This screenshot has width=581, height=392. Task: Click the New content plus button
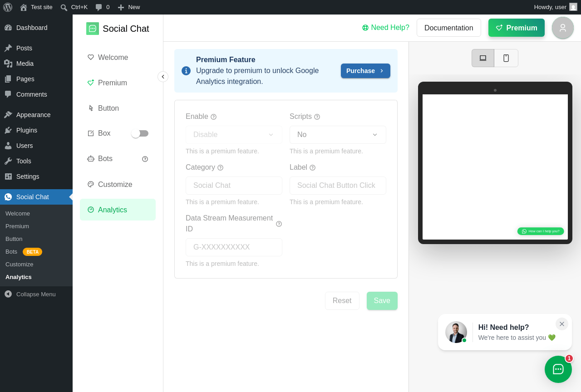click(x=128, y=7)
